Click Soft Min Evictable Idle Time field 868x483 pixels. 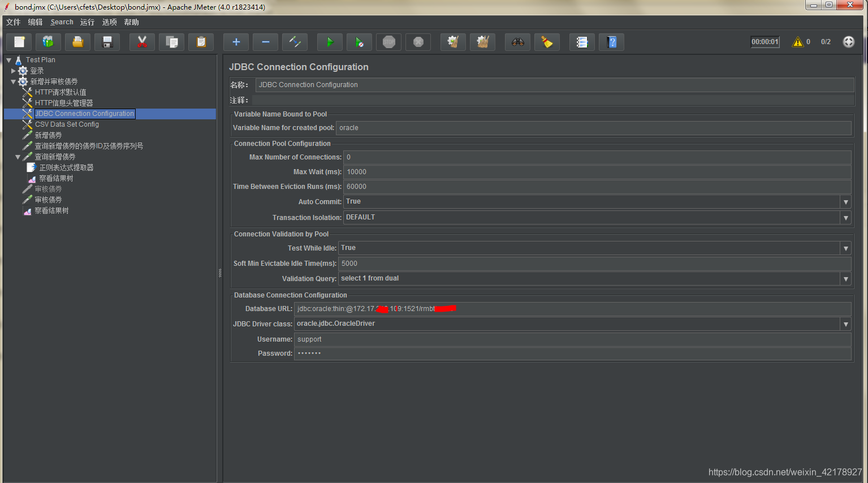tap(595, 264)
